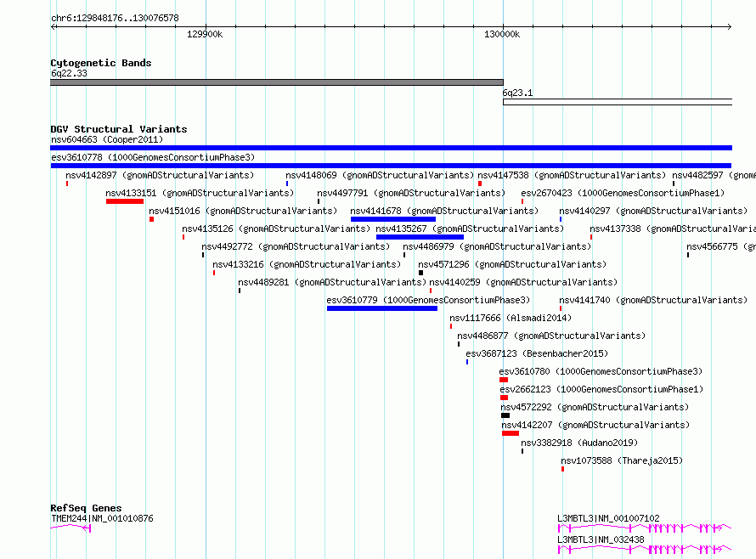Viewport: 756px width, 559px height.
Task: Select the L3MBTL3 NM_032438 transcript glyph
Action: (x=645, y=550)
